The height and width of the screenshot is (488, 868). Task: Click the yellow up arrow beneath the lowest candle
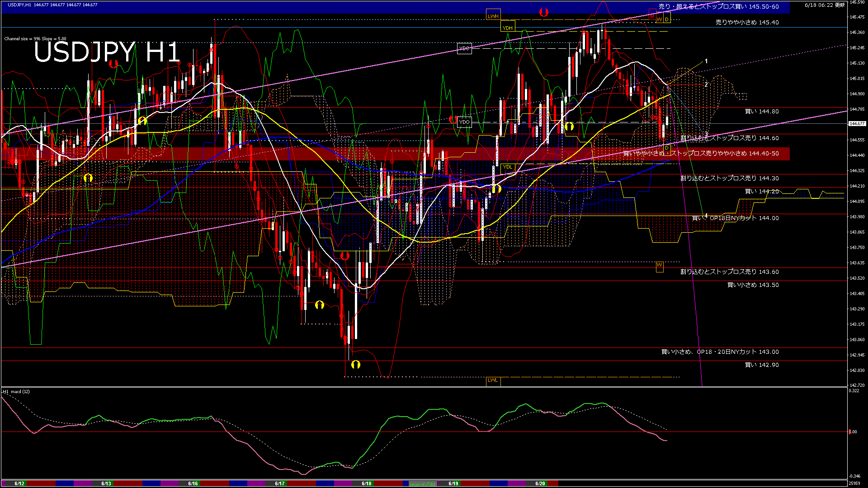click(356, 364)
